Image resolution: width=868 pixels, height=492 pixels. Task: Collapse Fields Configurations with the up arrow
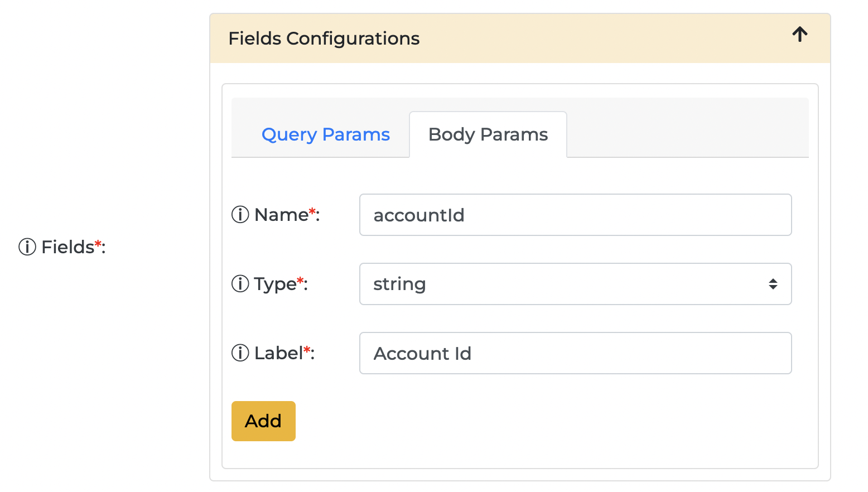(799, 35)
